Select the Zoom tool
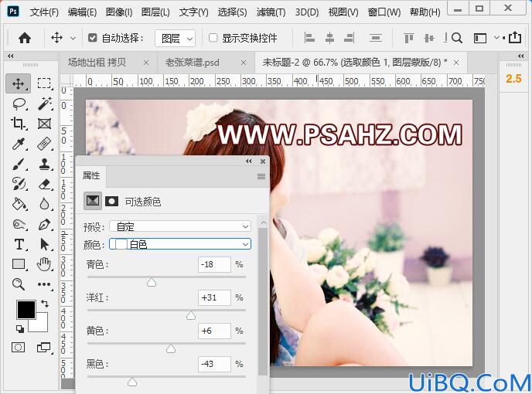Viewport: 532px width, 394px height. [x=19, y=284]
